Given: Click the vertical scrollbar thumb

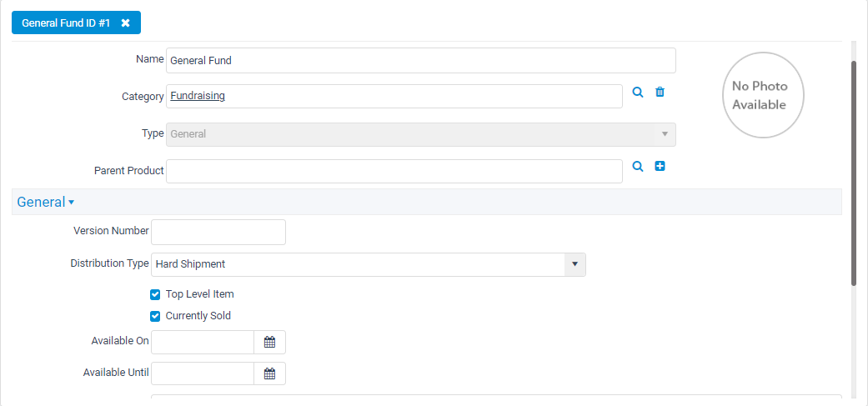Looking at the screenshot, I should click(x=854, y=173).
